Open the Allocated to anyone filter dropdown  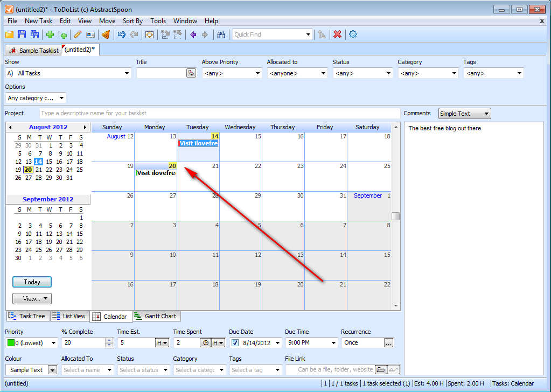323,73
